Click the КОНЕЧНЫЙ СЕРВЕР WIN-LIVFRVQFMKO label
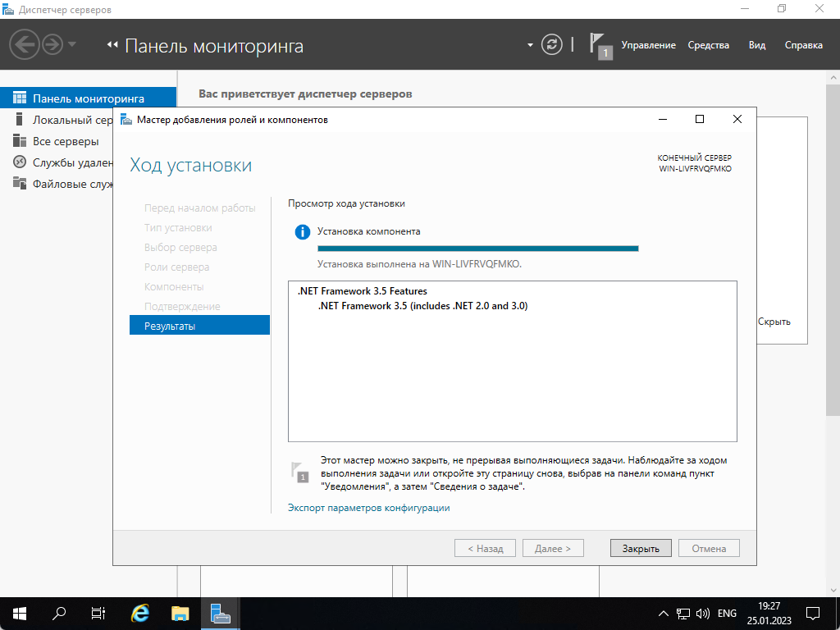840x630 pixels. (x=694, y=163)
